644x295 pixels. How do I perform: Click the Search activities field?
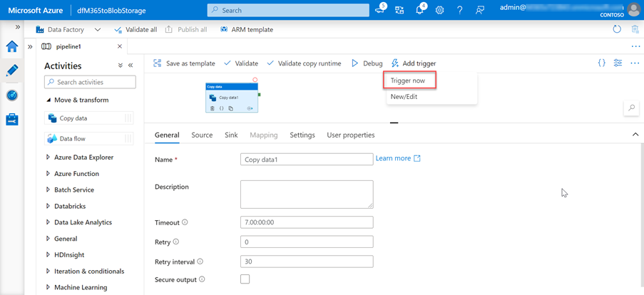click(x=90, y=82)
